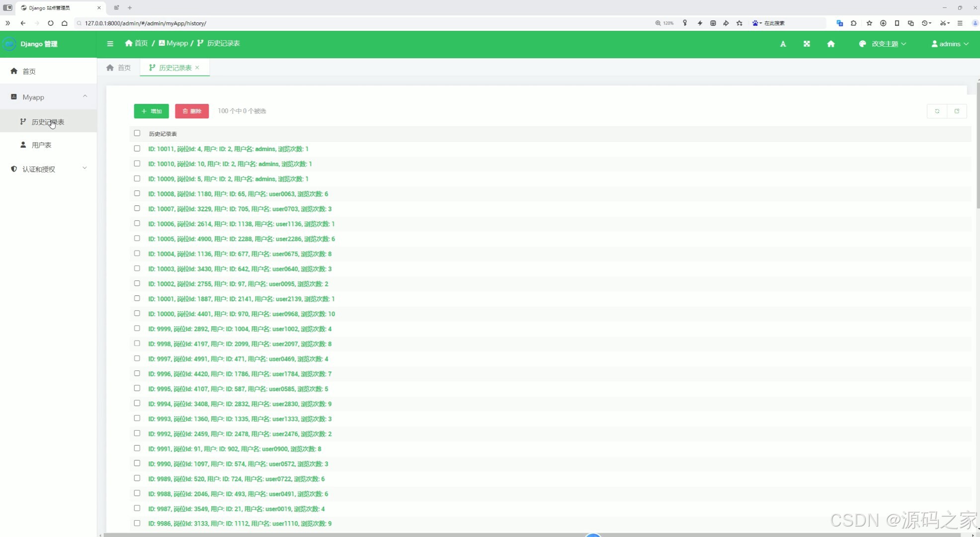
Task: Open record ID 10008 link
Action: (x=238, y=194)
